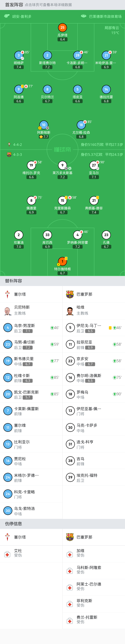The image size is (125, 644).
Task: Open substitute 拉菲尼亚 number 11 row
Action: click(x=94, y=344)
